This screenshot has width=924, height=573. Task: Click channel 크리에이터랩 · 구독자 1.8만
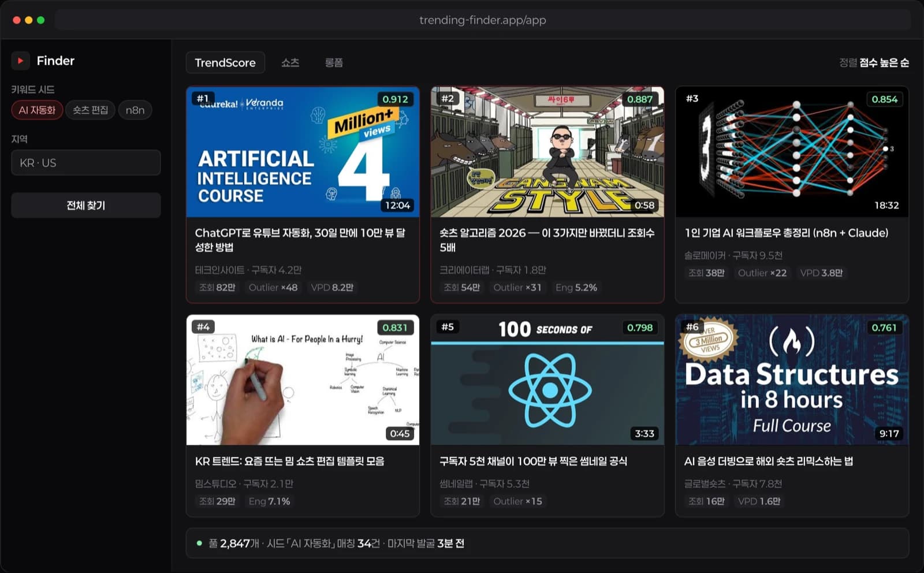tap(493, 270)
